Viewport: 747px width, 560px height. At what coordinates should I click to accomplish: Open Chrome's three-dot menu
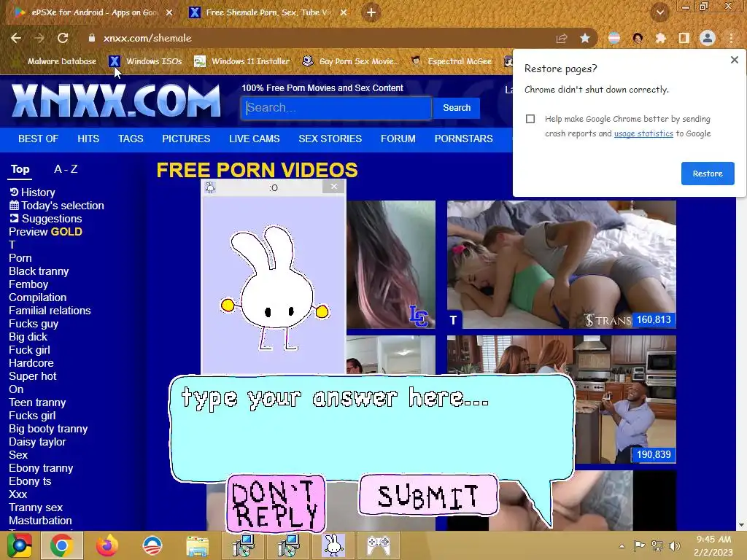731,38
